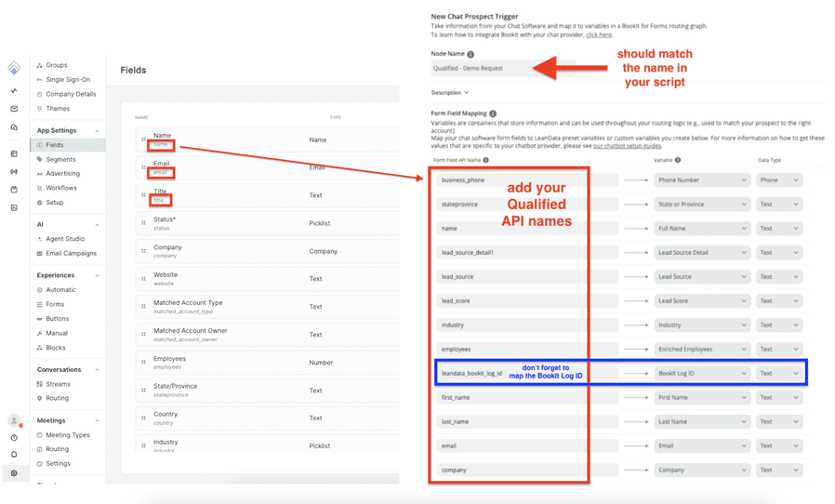Viewport: 835px width, 504px height.
Task: Select Fields in App Settings
Action: pyautogui.click(x=68, y=145)
